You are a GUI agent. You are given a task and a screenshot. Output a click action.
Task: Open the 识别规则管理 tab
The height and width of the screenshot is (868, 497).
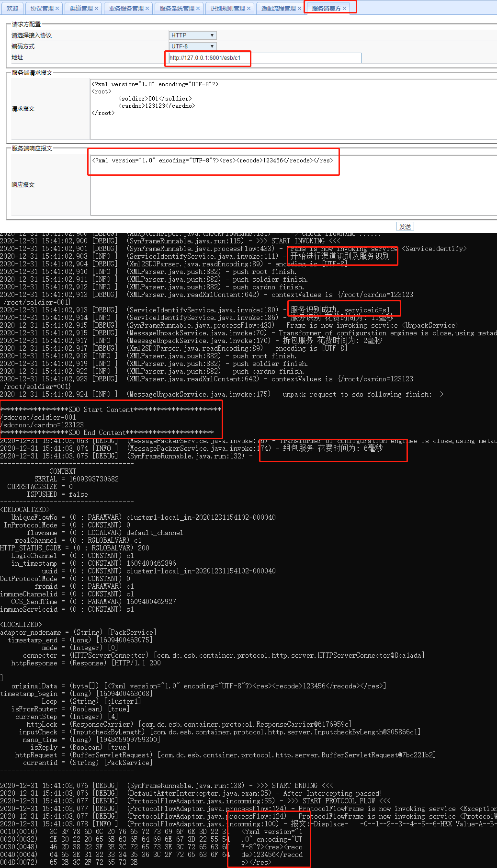[x=227, y=9]
